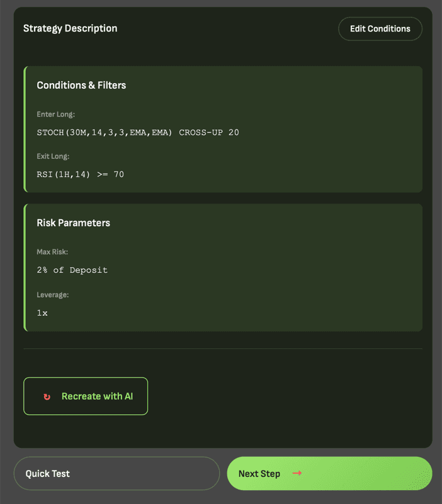
Task: Run a Quick Test
Action: 116,473
